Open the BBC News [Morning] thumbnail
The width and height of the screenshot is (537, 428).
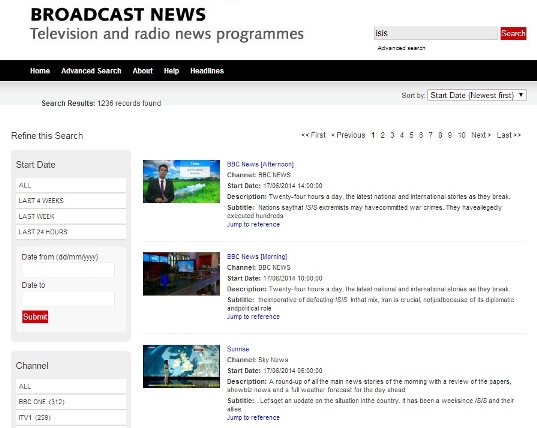182,274
